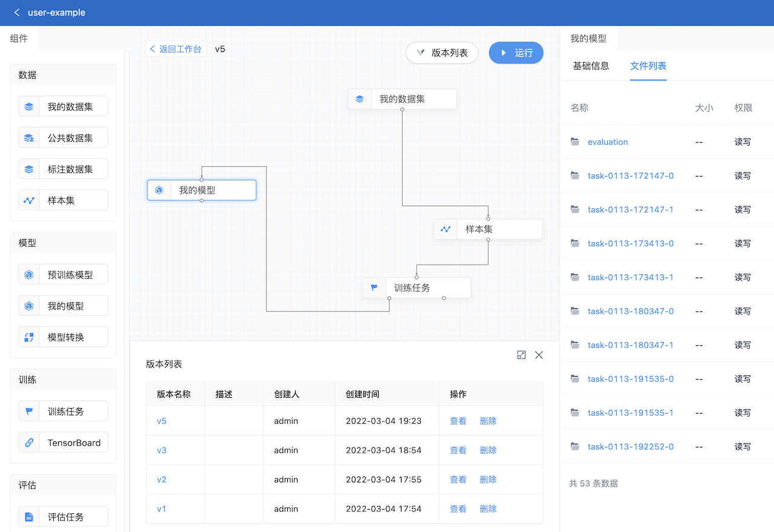Click 删除 for version v5
774x532 pixels.
(x=488, y=421)
